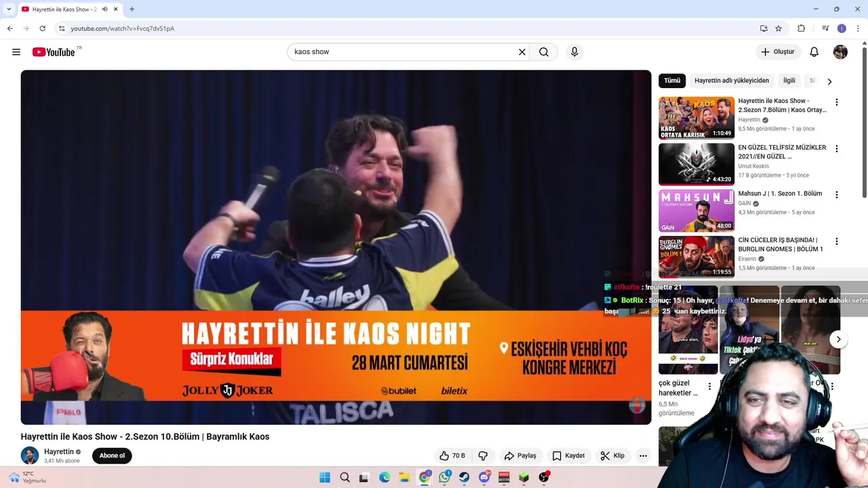Screen dimensions: 868x488
Task: Reload the page in Chrome
Action: pyautogui.click(x=42, y=28)
